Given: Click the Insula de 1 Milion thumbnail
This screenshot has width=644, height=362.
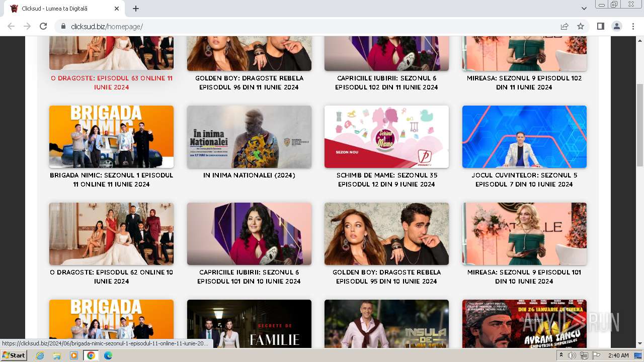Looking at the screenshot, I should tap(386, 324).
